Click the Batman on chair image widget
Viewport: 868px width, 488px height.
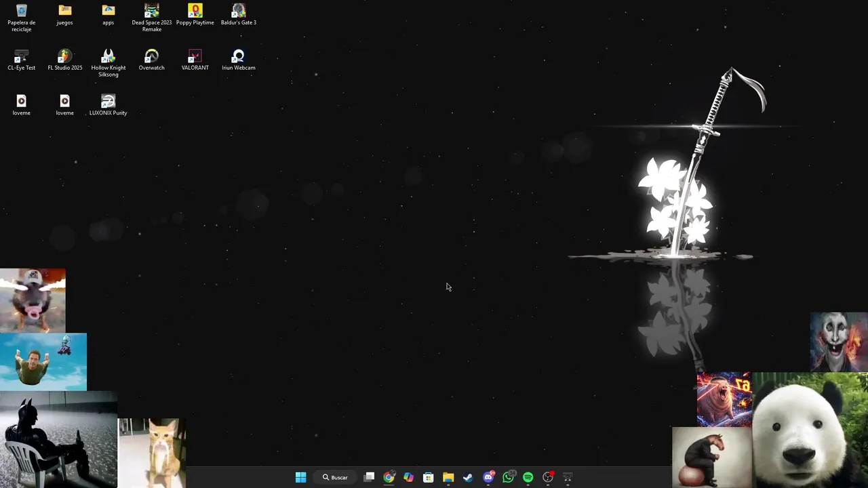coord(58,439)
